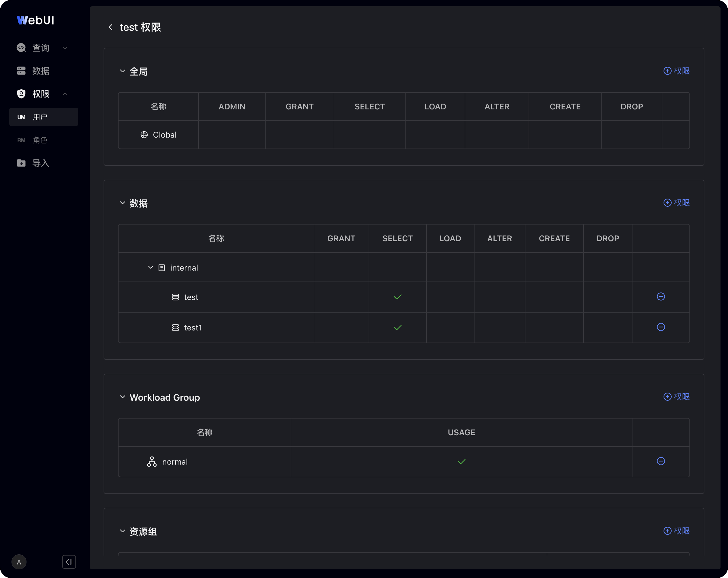This screenshot has width=728, height=578.
Task: Click the WebUI logo
Action: click(x=35, y=20)
